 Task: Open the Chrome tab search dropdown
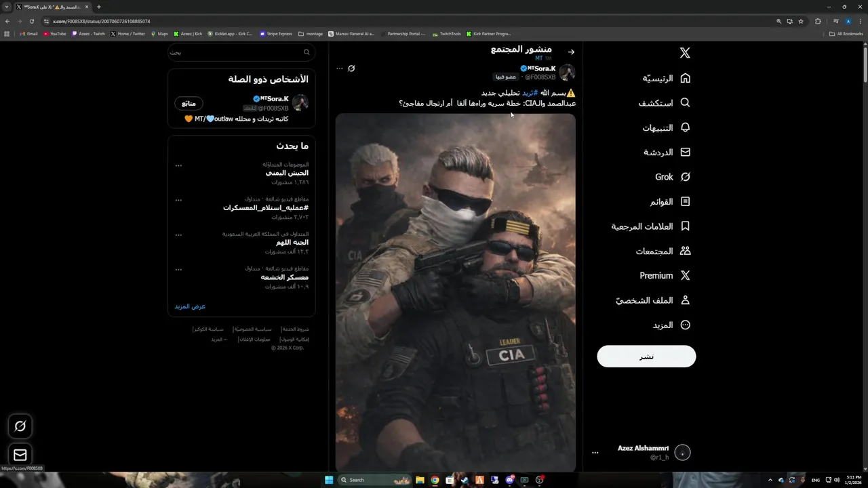point(7,7)
